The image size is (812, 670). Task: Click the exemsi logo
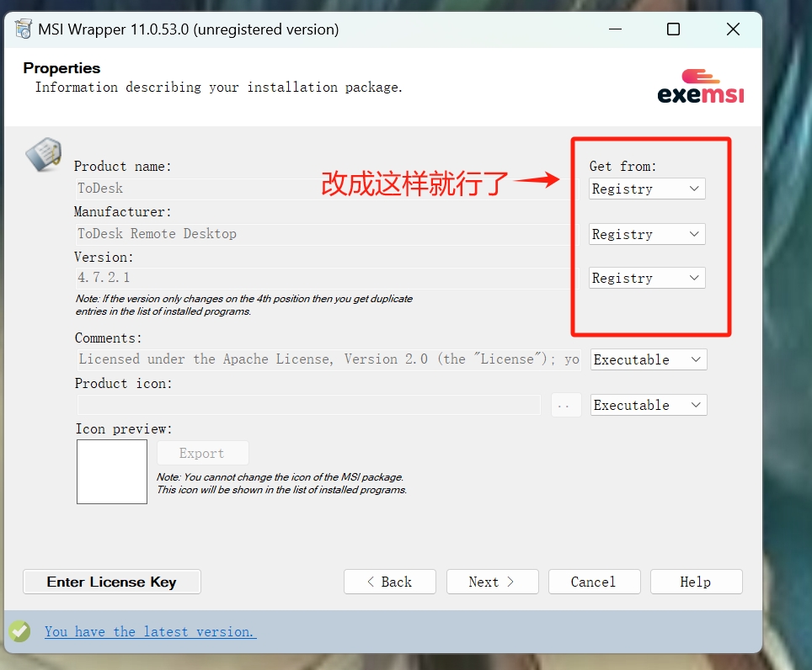pyautogui.click(x=701, y=87)
